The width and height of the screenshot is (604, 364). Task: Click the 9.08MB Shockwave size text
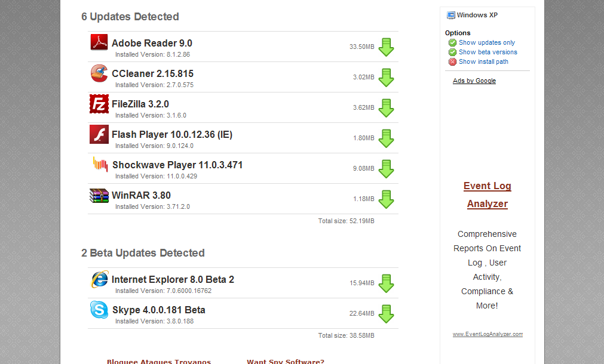(364, 168)
